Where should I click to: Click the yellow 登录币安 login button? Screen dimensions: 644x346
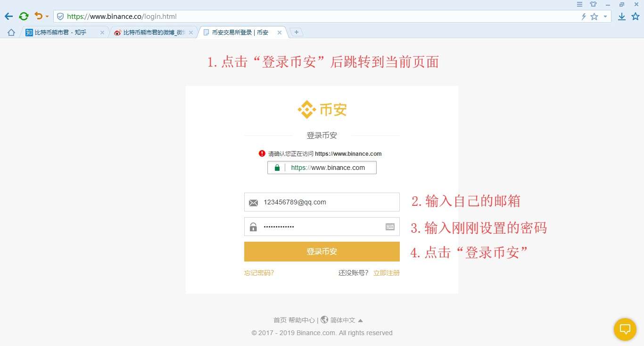pos(322,252)
